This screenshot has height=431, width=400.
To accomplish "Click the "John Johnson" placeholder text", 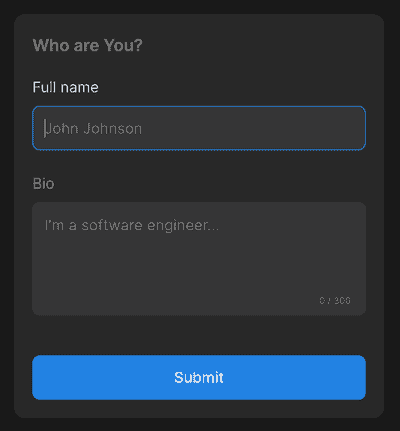I will point(93,129).
